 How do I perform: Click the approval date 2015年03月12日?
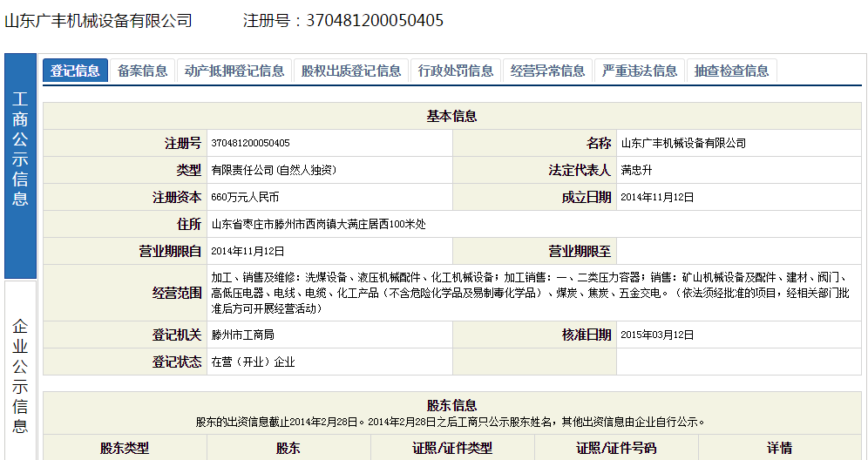tap(657, 335)
